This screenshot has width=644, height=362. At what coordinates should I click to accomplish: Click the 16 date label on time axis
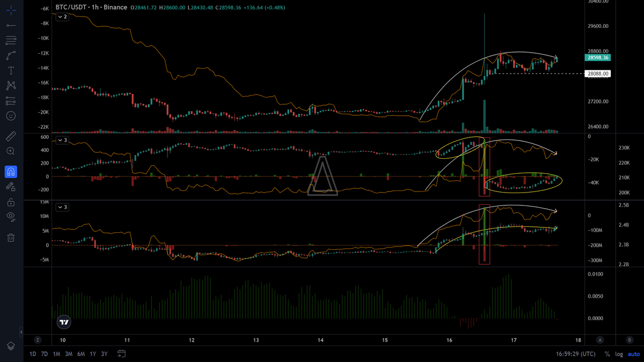tap(450, 340)
